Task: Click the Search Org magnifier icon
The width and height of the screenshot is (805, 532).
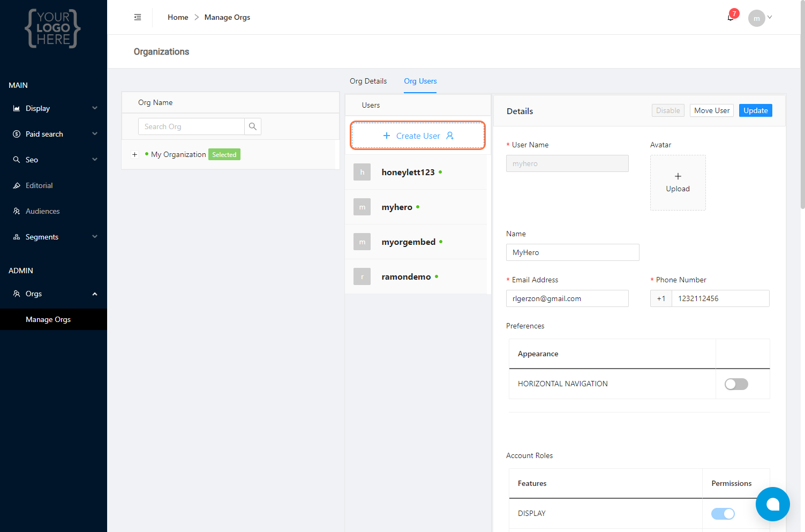Action: click(253, 126)
